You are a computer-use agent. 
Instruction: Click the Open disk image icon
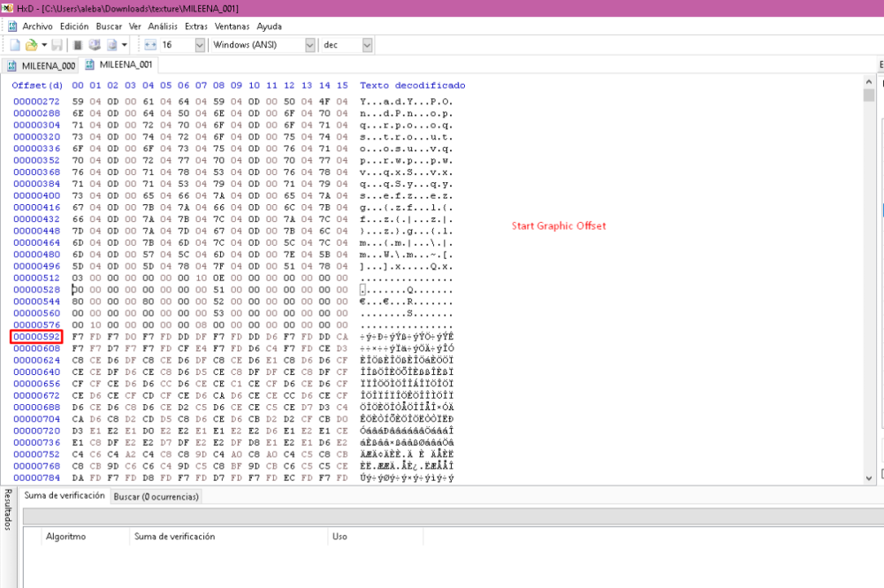111,44
